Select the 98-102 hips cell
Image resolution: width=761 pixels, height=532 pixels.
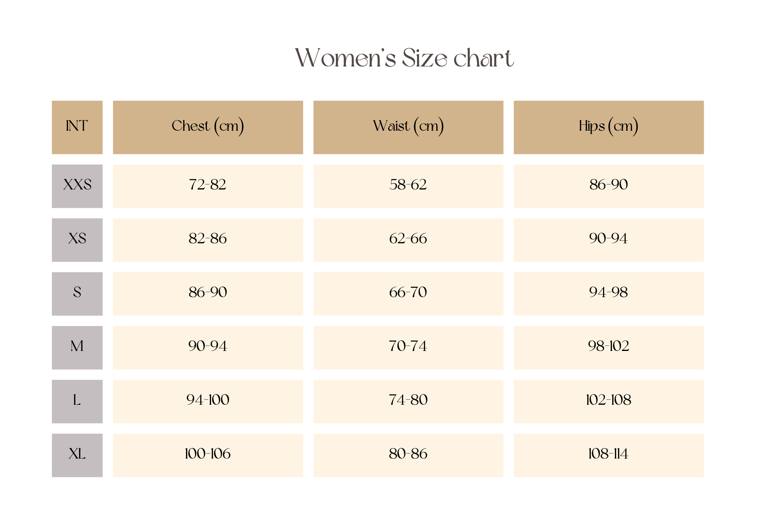point(608,347)
